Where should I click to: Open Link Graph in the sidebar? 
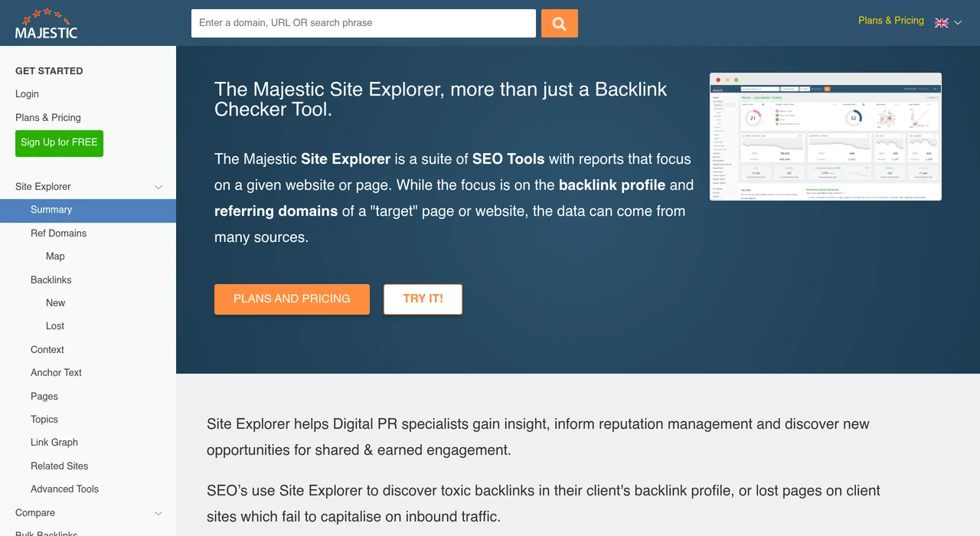(x=54, y=443)
